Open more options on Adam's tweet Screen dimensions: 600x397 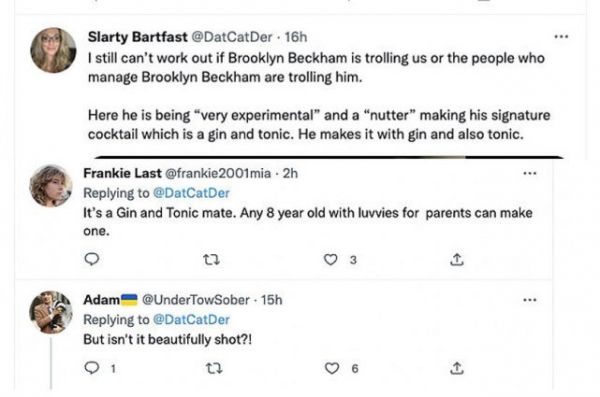(530, 299)
